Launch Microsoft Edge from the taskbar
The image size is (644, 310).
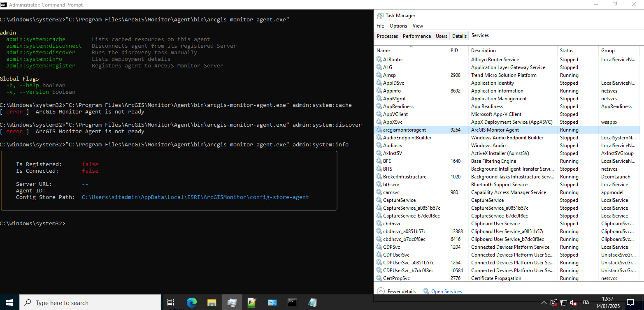(x=191, y=303)
